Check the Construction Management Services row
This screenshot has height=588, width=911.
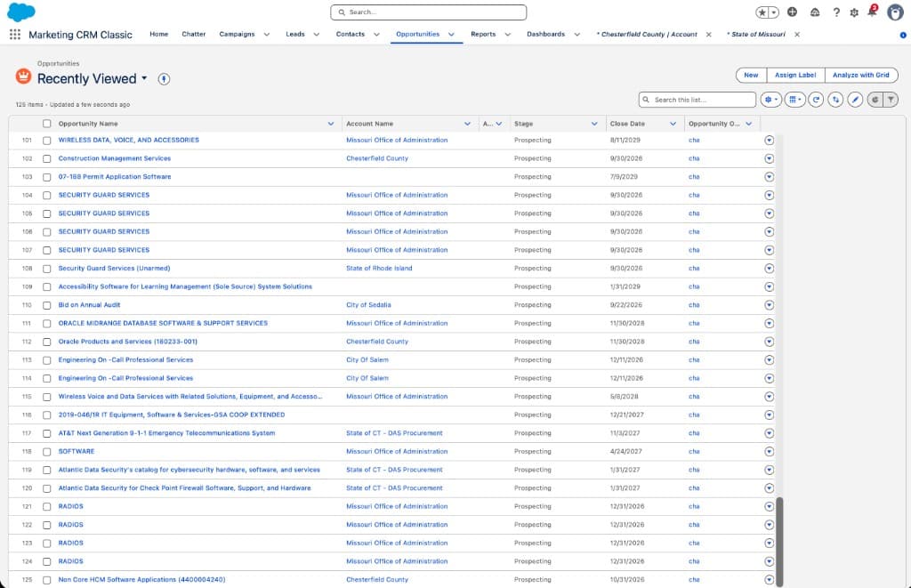tap(47, 158)
